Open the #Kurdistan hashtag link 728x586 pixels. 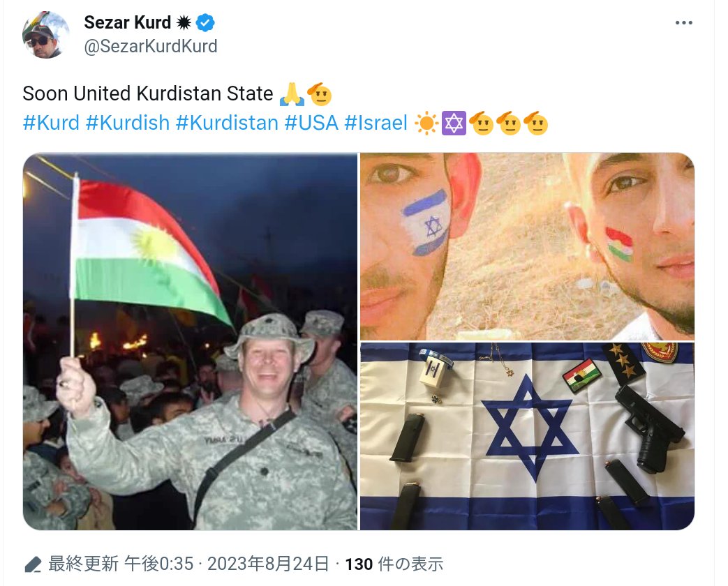click(227, 123)
